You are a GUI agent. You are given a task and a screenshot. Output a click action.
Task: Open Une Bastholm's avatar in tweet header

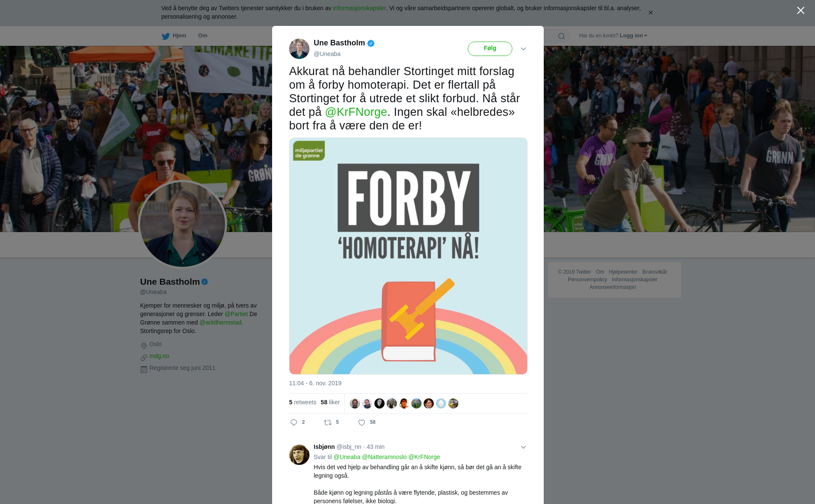click(299, 49)
